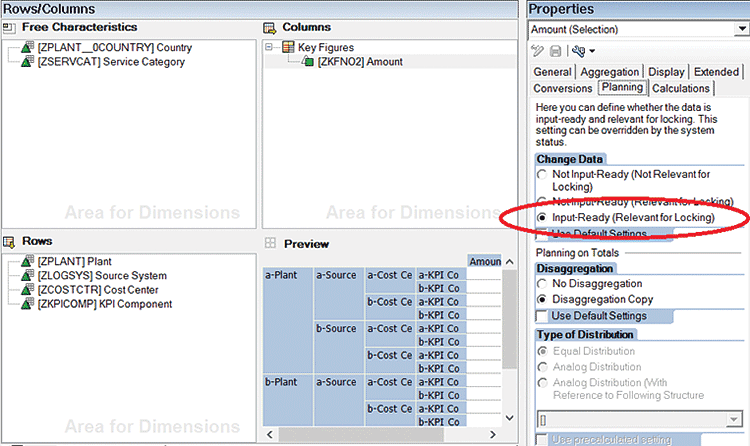Select Equal Distribution option
This screenshot has height=446, width=750.
(x=542, y=351)
